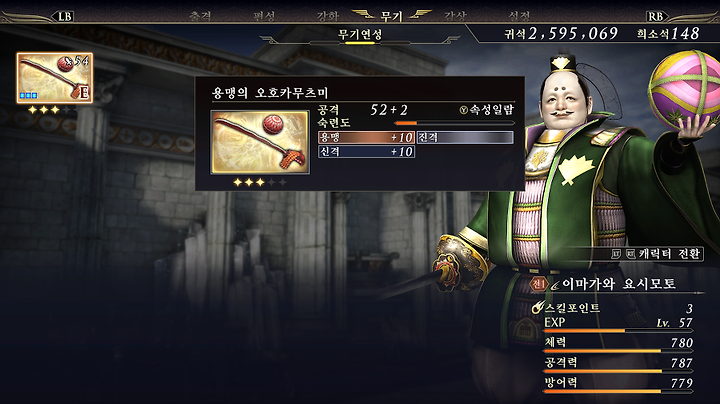Viewport: 720px width, 404px height.
Task: Select the weapon thumbnail with 54 attack
Action: 55,78
